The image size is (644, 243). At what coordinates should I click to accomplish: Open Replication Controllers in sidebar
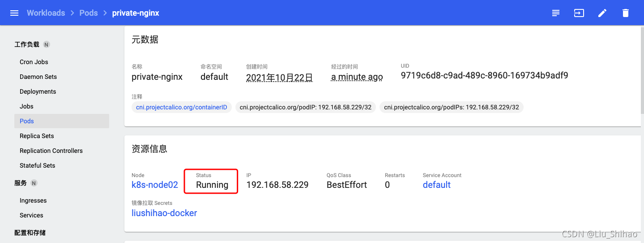click(51, 151)
